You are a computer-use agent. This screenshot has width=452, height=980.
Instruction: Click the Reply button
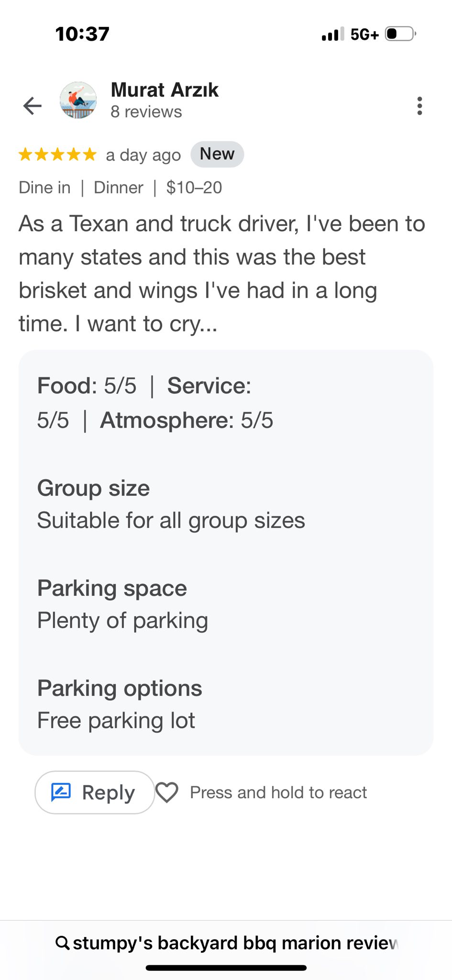(95, 792)
